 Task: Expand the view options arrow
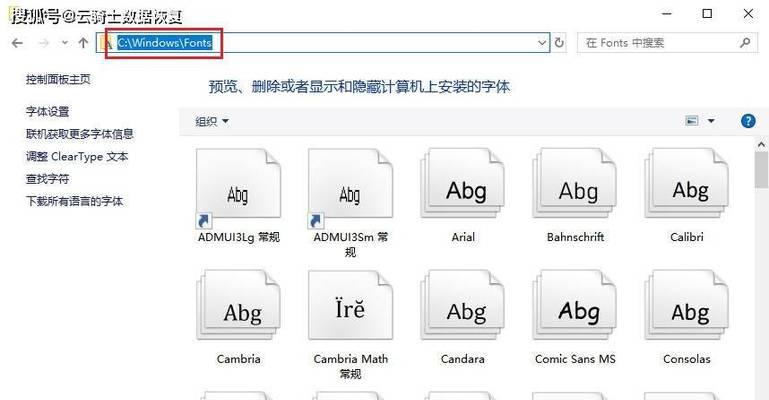click(711, 121)
